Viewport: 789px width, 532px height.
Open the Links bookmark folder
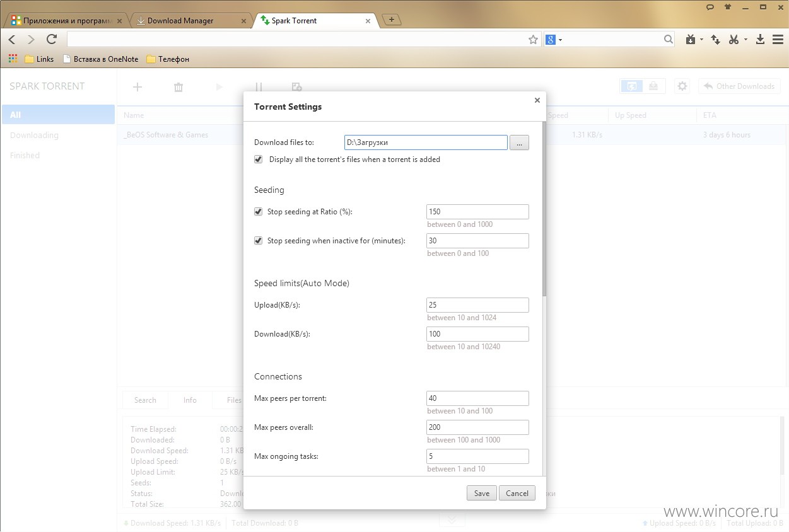pos(39,59)
